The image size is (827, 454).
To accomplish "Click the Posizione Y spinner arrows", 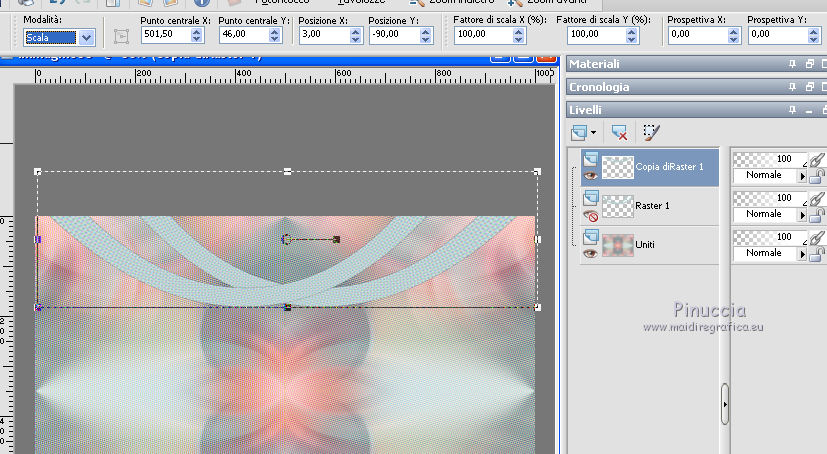I will [426, 35].
